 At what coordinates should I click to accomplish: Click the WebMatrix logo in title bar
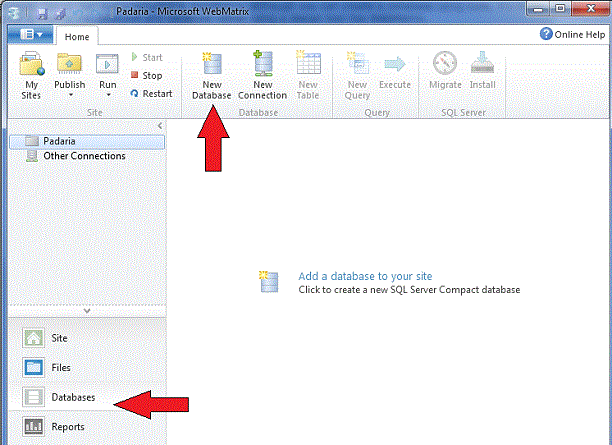(x=14, y=13)
